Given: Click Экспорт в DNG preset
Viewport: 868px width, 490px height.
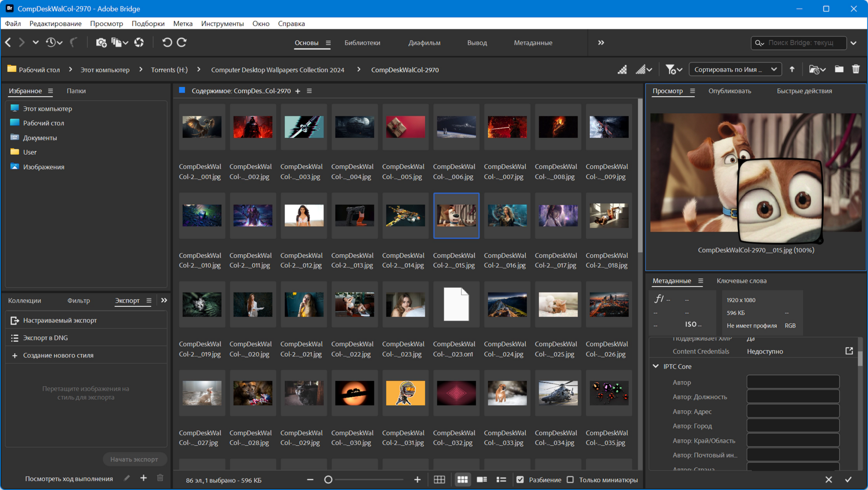Looking at the screenshot, I should pyautogui.click(x=86, y=338).
